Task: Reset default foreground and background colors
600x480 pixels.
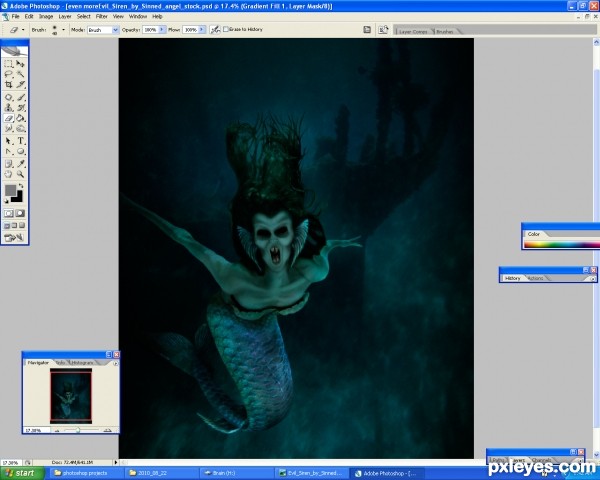Action: click(7, 201)
